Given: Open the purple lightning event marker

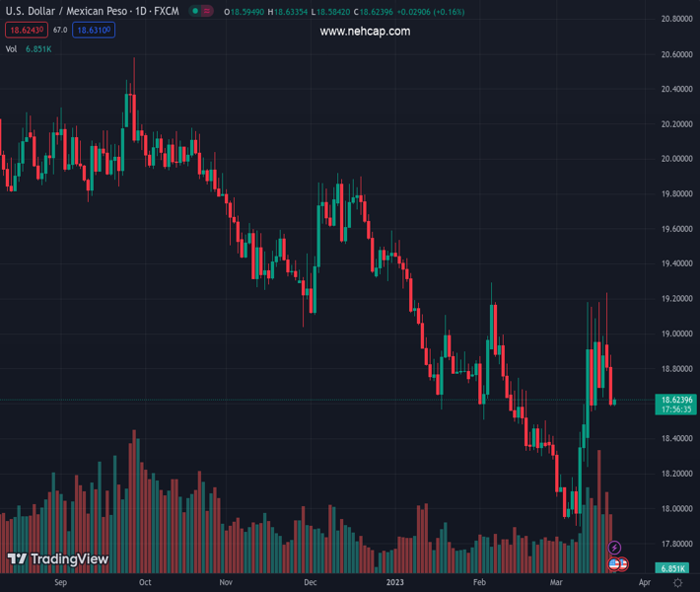Looking at the screenshot, I should point(614,548).
